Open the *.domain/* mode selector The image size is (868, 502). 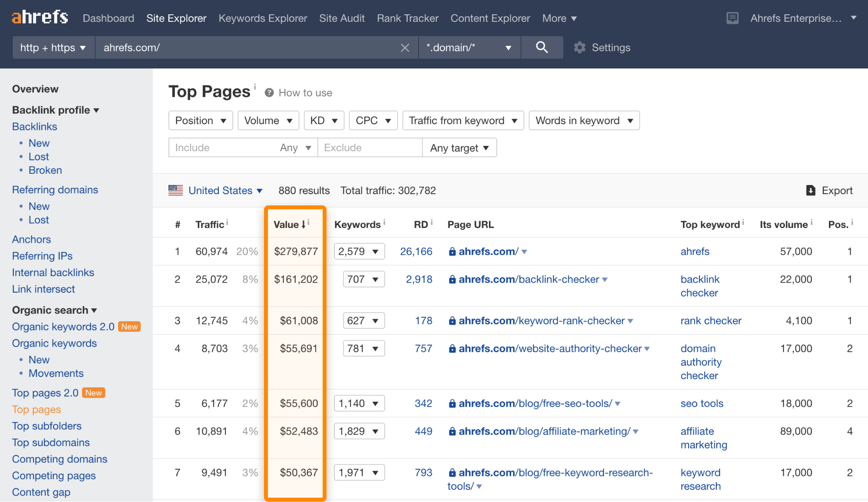(469, 47)
